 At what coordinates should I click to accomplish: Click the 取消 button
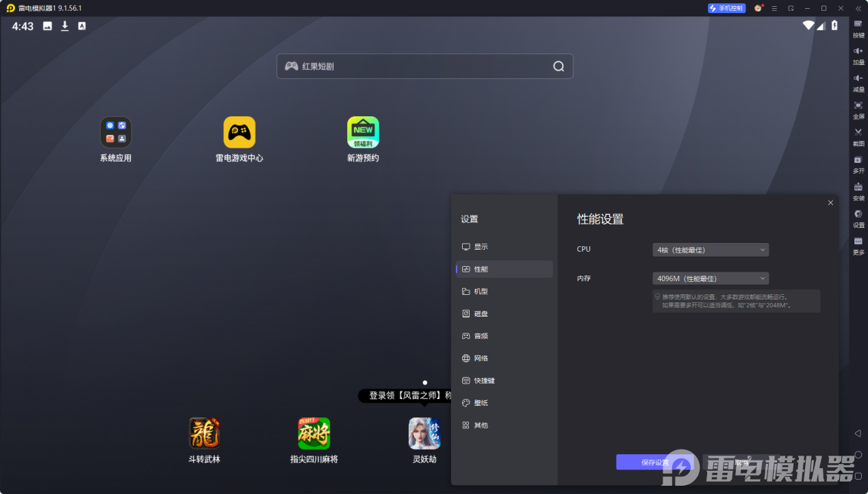point(741,463)
